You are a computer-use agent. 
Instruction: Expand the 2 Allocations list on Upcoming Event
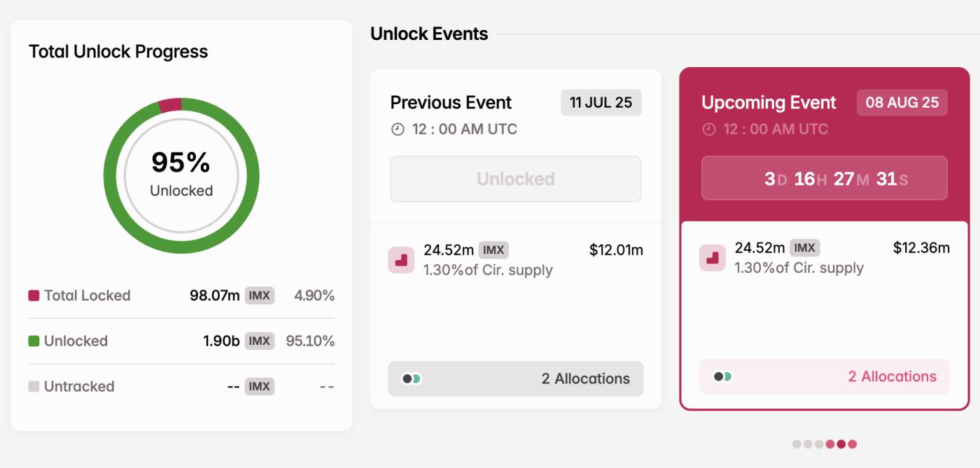892,376
